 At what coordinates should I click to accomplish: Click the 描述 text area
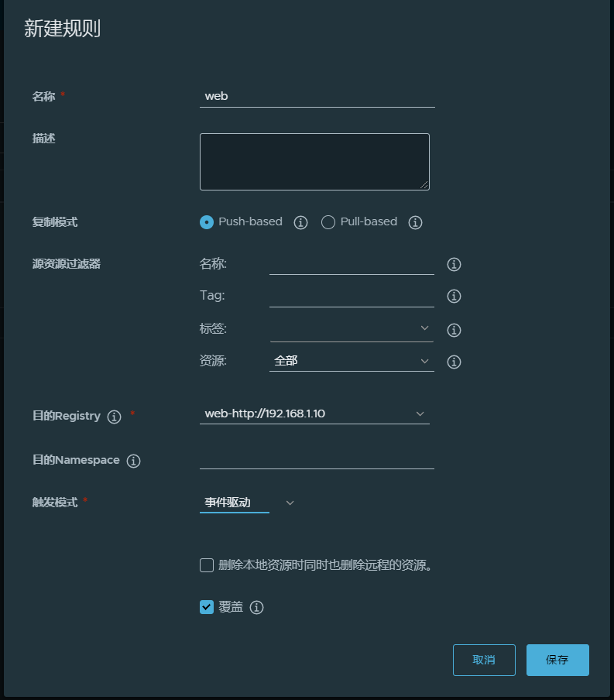tap(314, 162)
